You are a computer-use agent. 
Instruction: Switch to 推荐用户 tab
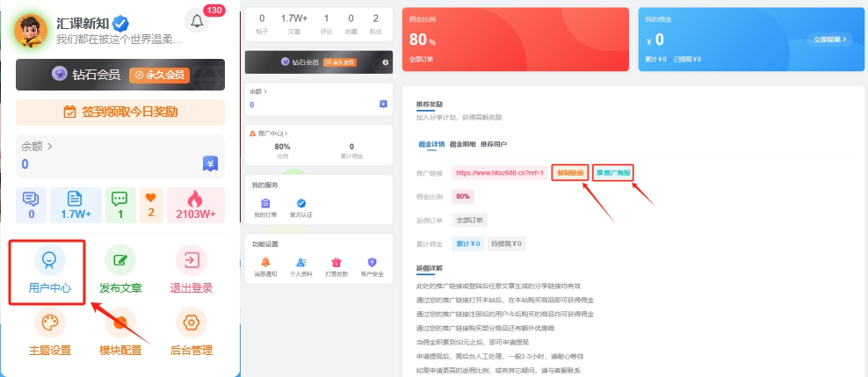[x=494, y=144]
